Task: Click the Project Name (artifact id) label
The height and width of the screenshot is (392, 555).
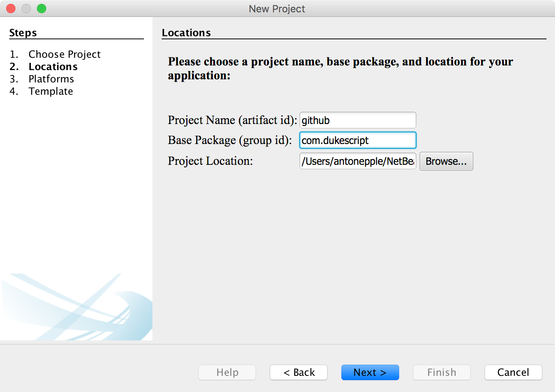Action: click(232, 120)
